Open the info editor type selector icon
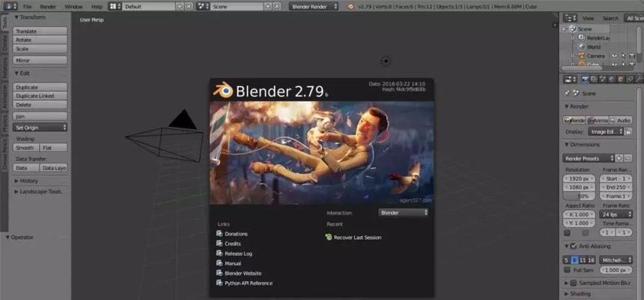This screenshot has width=644, height=300. pos(10,7)
